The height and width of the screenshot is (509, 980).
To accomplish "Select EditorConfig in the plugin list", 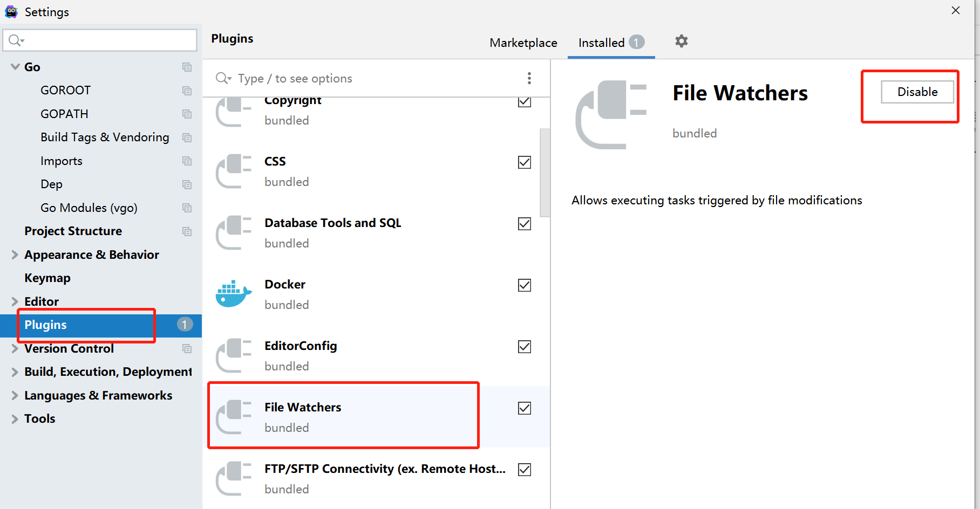I will 376,356.
